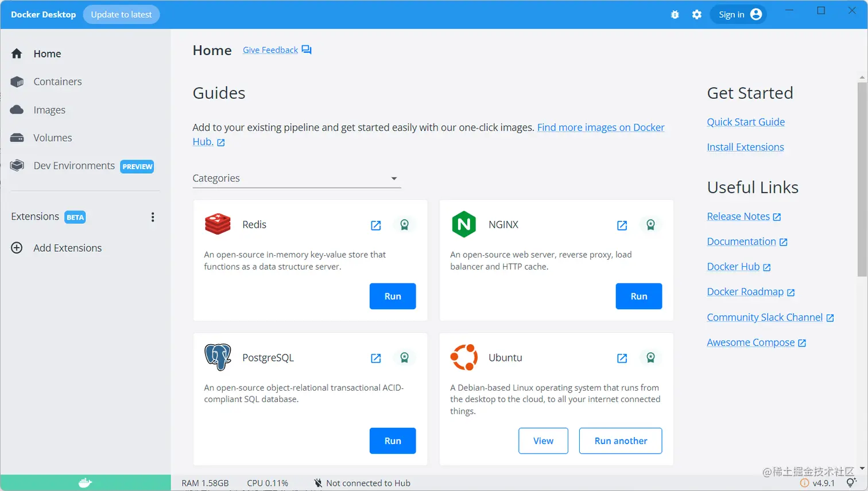Click the Hub external link icon
The width and height of the screenshot is (868, 491).
pyautogui.click(x=221, y=142)
